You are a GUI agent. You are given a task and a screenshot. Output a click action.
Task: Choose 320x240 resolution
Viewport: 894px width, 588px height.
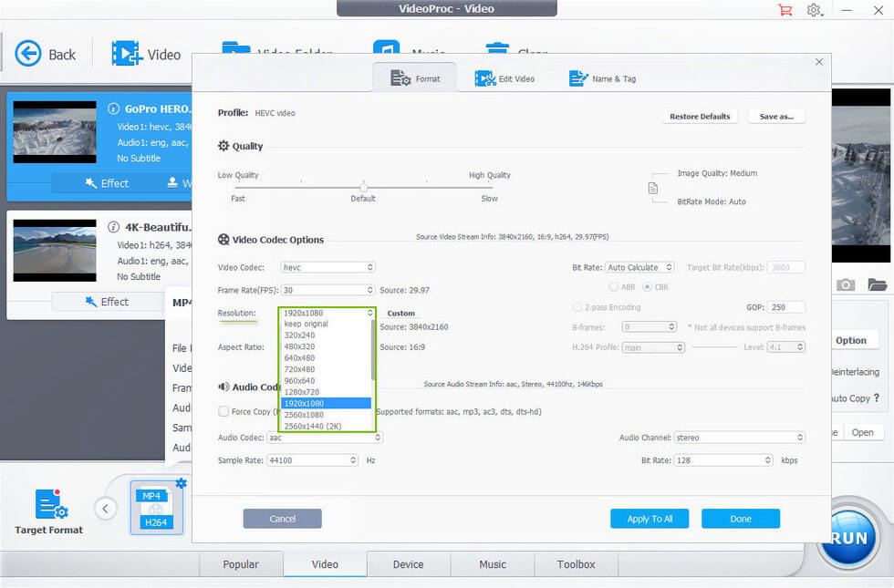(327, 335)
